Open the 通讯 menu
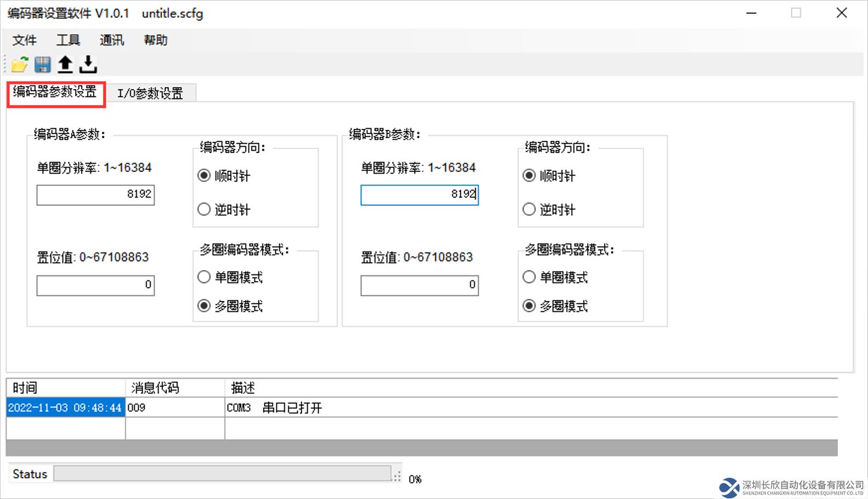The image size is (868, 499). pyautogui.click(x=112, y=40)
